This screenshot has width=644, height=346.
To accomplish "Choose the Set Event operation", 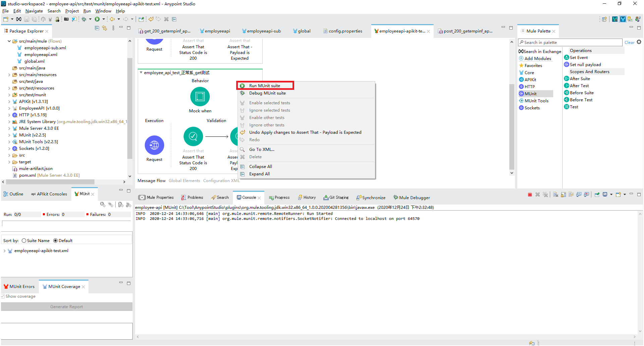I will [x=576, y=57].
